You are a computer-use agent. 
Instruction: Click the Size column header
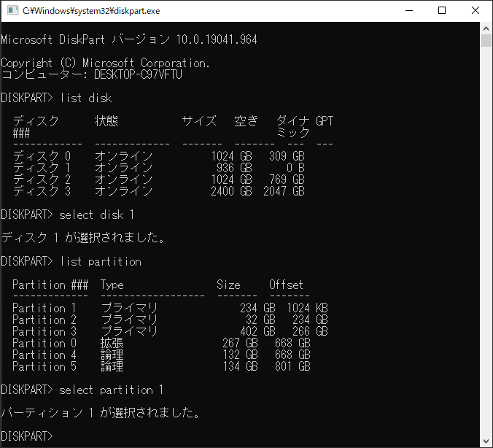tap(228, 285)
